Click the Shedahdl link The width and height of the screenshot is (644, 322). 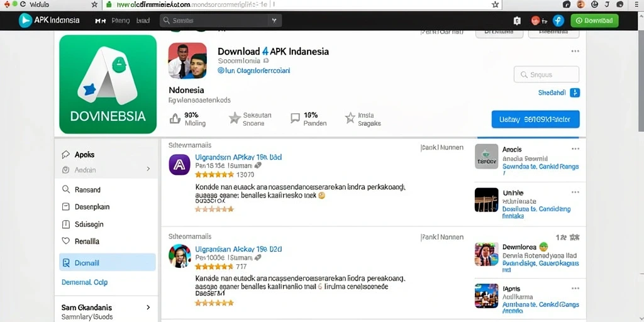[552, 93]
